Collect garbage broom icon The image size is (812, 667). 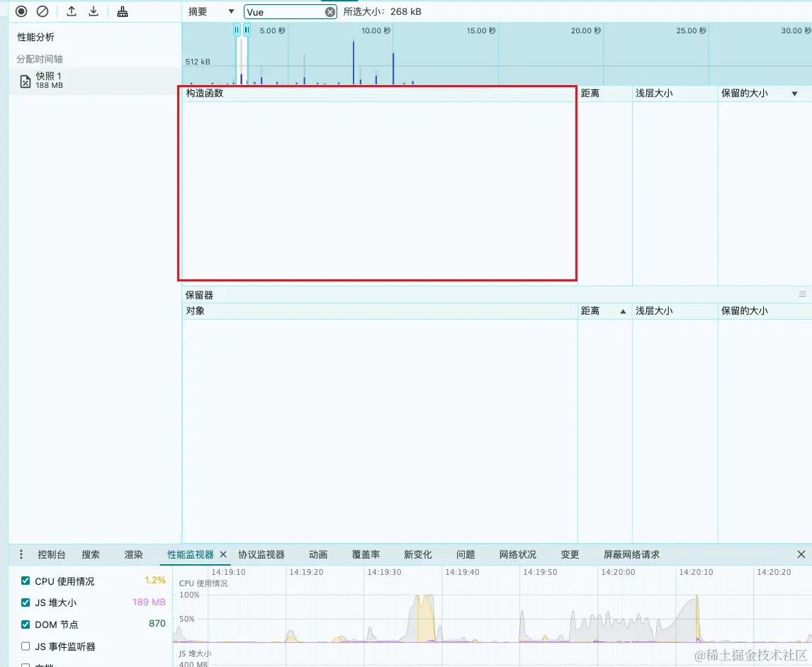click(x=122, y=11)
